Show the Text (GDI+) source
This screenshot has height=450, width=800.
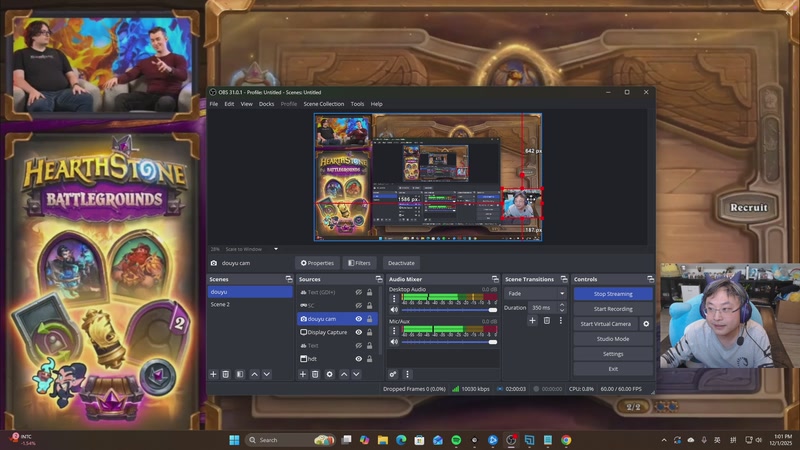[359, 292]
